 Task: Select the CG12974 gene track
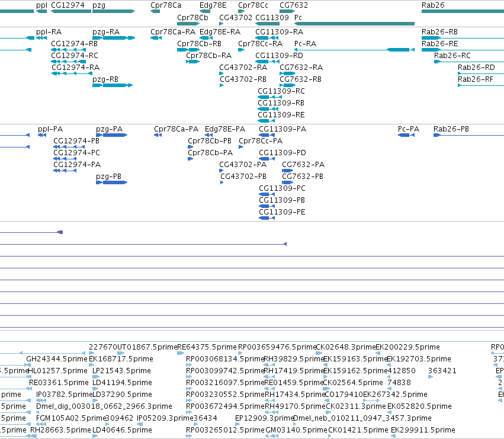point(71,11)
